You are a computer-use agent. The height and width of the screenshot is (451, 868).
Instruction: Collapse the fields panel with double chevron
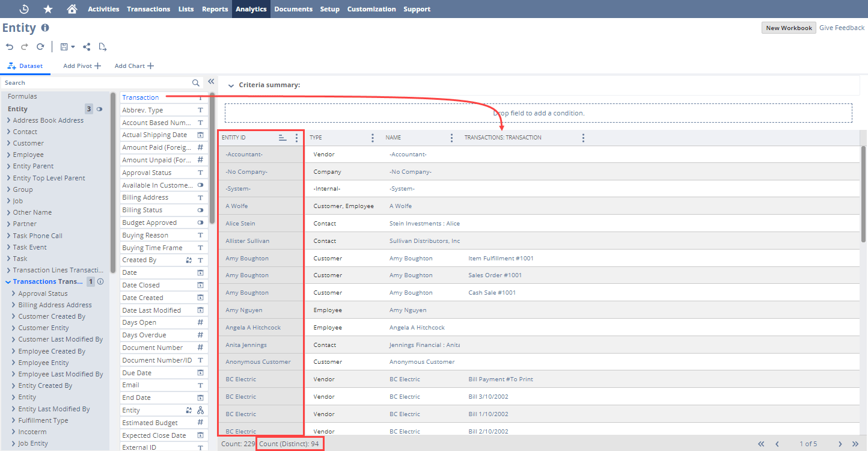coord(211,82)
